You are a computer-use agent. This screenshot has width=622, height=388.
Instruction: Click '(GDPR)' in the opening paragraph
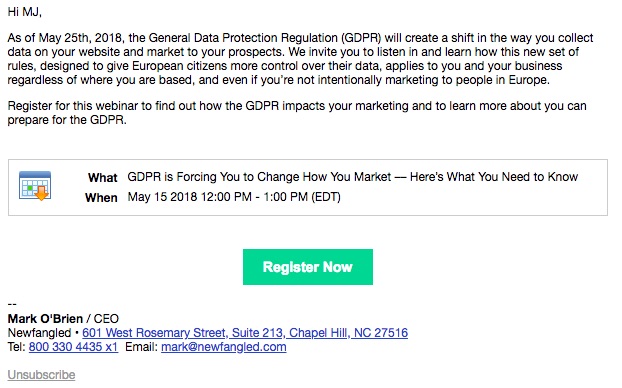pyautogui.click(x=361, y=38)
